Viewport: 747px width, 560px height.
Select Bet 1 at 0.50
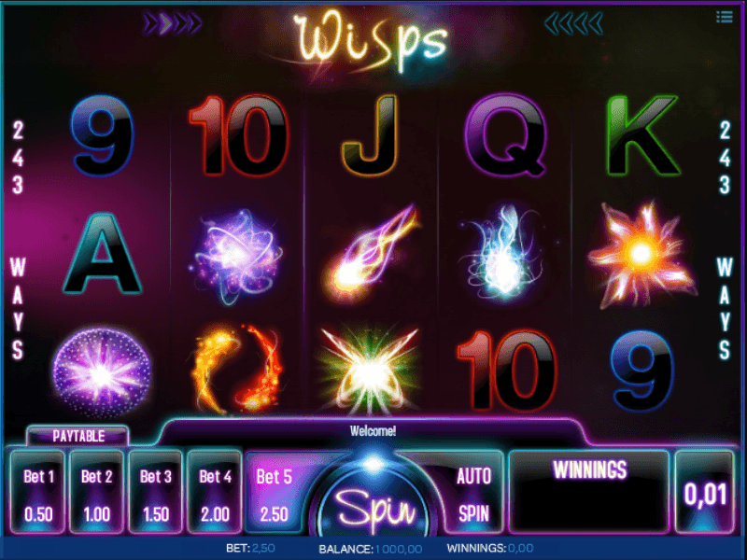38,493
